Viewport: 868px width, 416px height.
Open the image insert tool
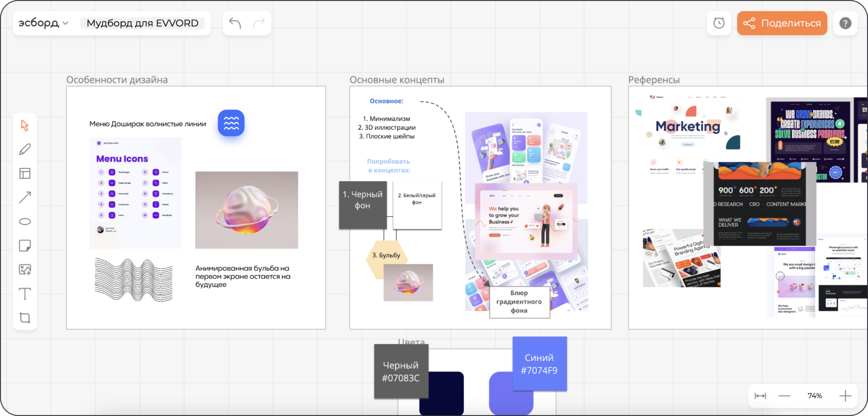(25, 269)
